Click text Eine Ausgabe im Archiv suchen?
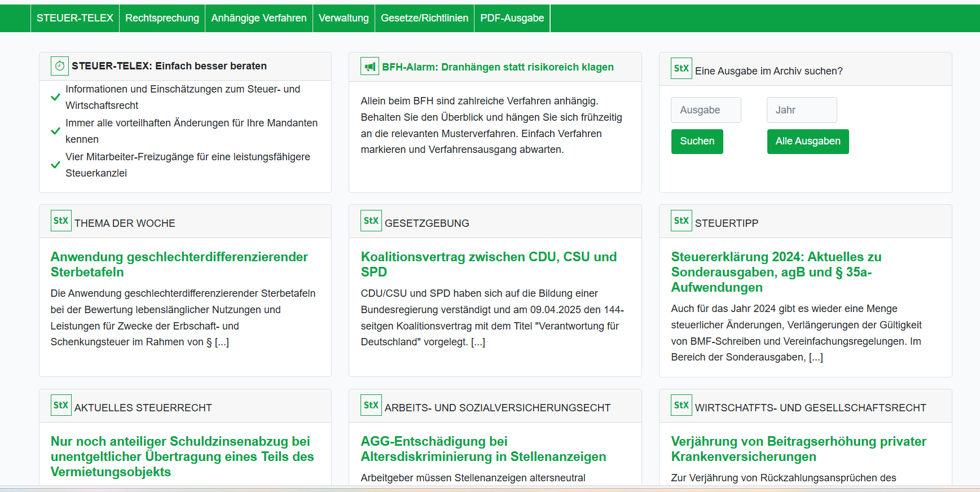 tap(769, 71)
